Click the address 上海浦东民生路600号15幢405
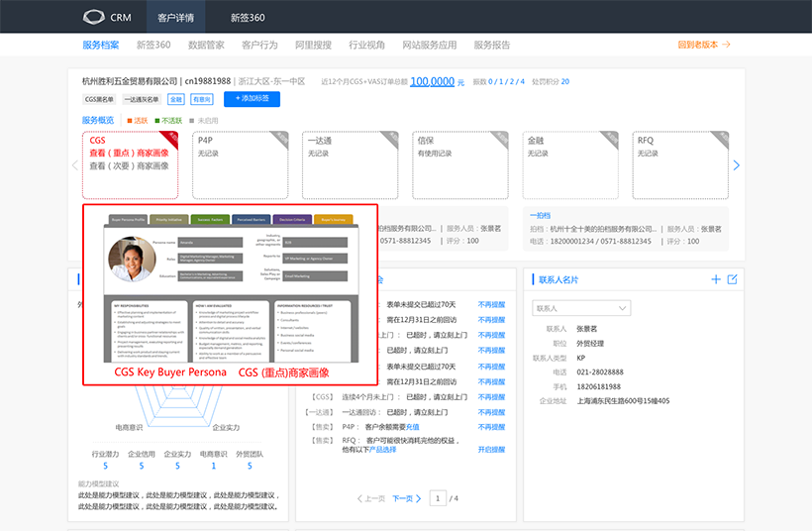 (623, 401)
